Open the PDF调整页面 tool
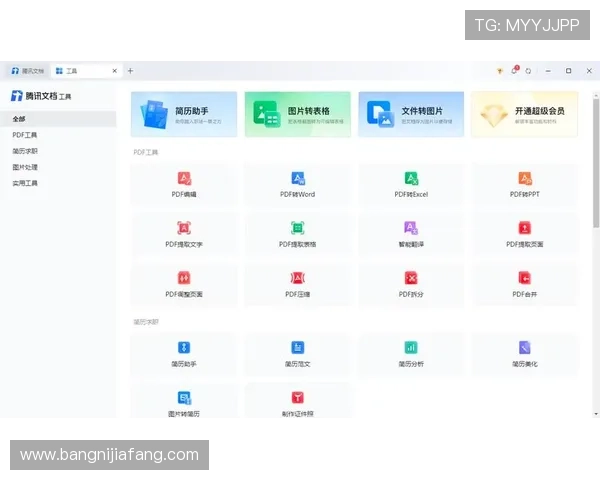600x480 pixels. (184, 285)
